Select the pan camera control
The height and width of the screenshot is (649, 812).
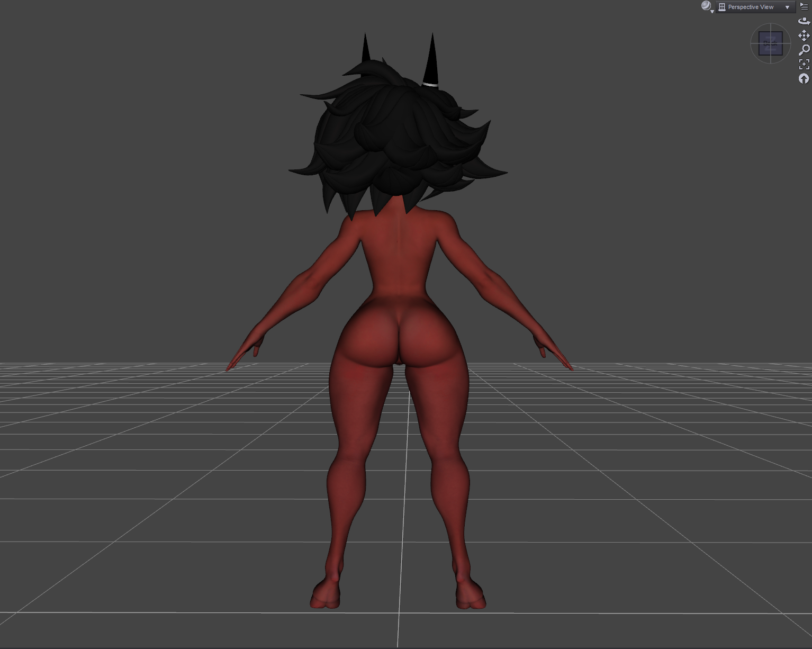804,35
